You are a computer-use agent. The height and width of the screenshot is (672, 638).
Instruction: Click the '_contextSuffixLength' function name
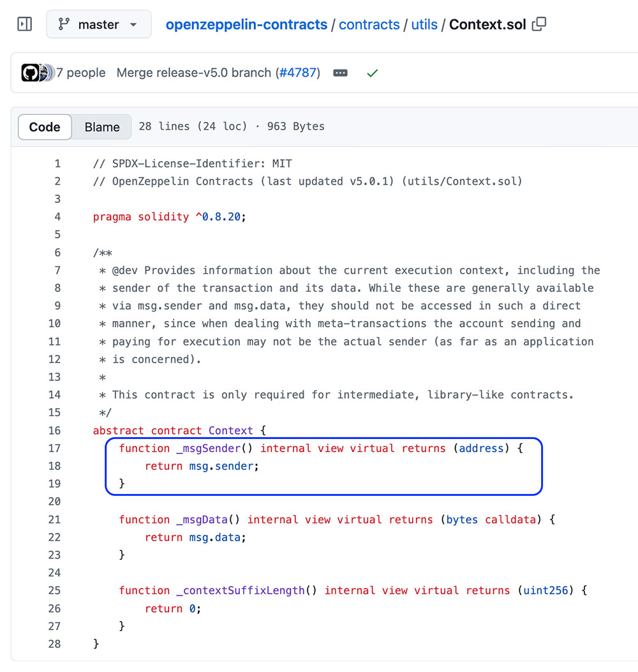point(241,590)
